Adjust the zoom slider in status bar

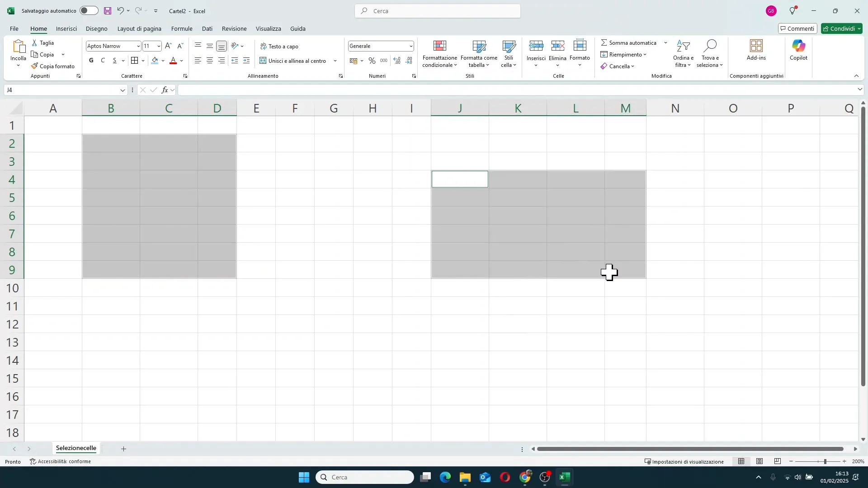(x=825, y=461)
